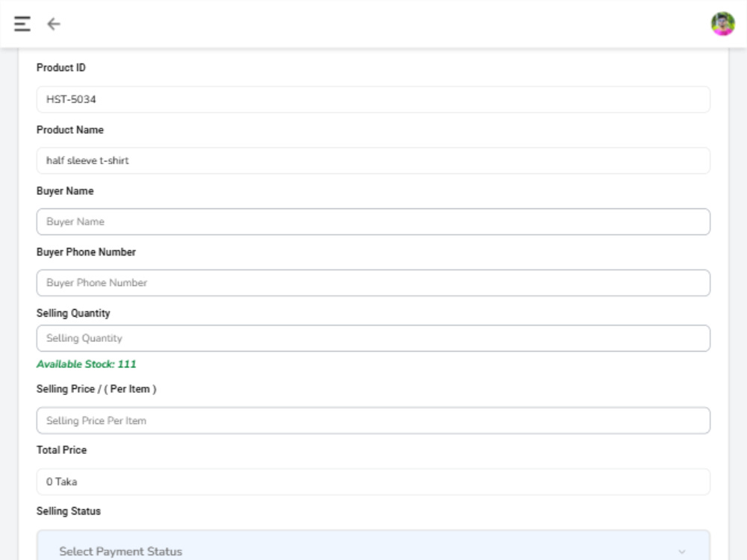Focus the Selling Price Per Item input
Screen dimensions: 747x560
373,420
